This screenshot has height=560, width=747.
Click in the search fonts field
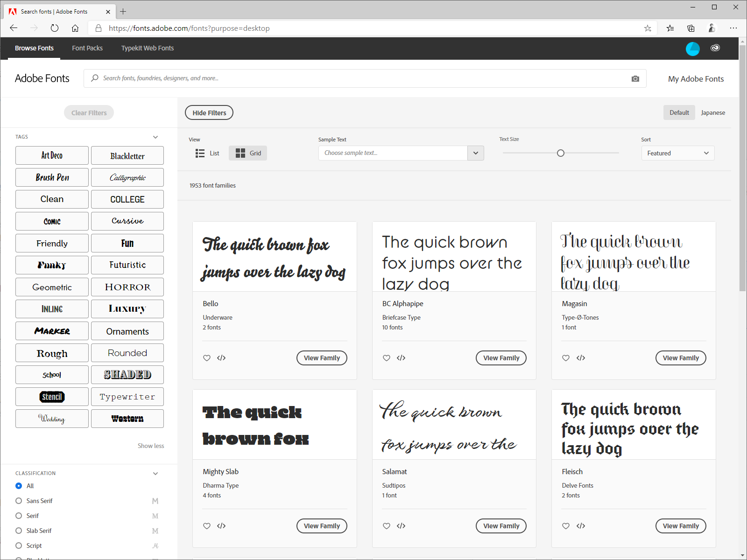tap(365, 78)
